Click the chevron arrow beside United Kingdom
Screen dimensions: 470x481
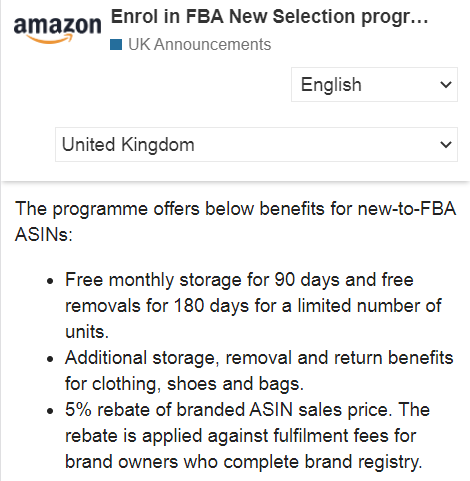[x=446, y=145]
